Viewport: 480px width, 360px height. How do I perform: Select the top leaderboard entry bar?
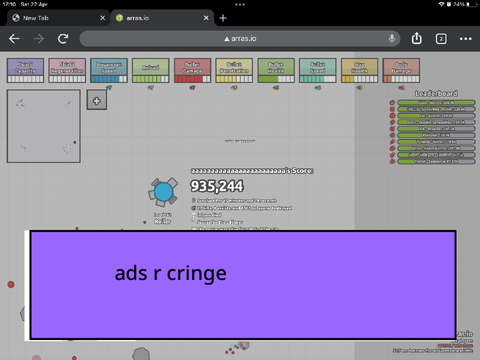(436, 103)
